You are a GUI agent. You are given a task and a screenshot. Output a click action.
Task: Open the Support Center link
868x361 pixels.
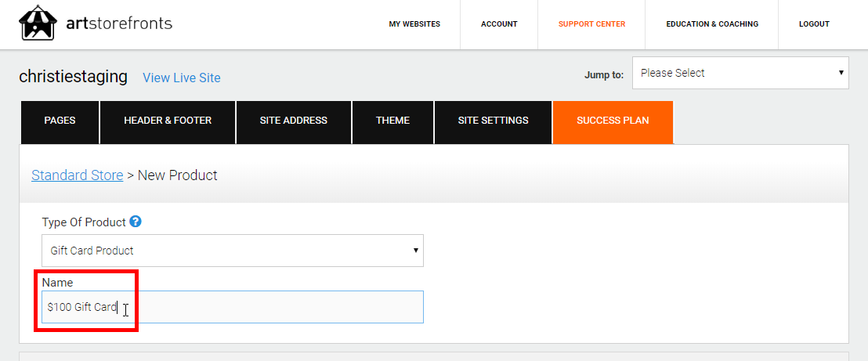point(591,24)
